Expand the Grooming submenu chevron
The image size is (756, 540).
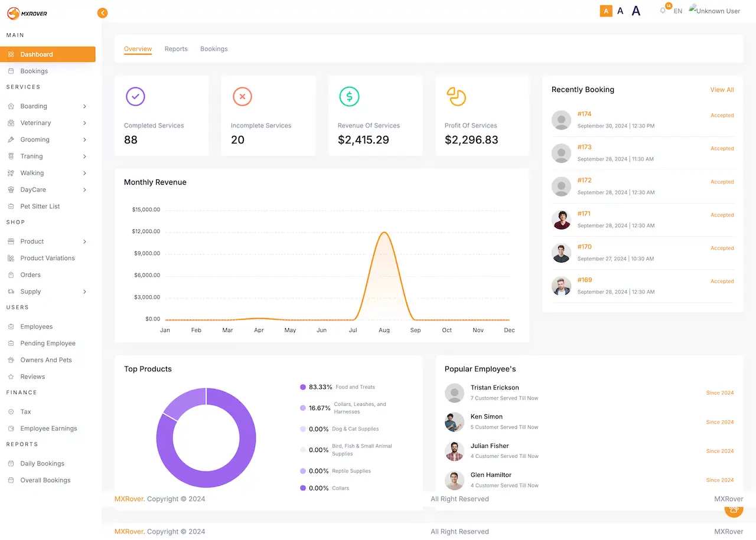84,140
